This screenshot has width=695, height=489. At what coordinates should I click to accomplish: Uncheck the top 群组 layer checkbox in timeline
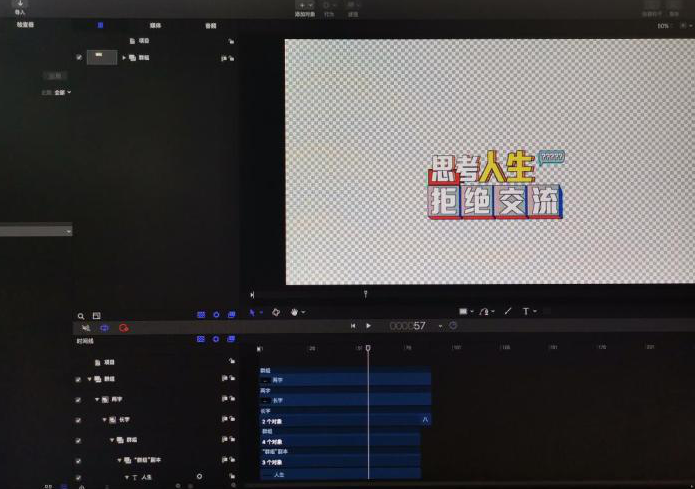coord(78,380)
